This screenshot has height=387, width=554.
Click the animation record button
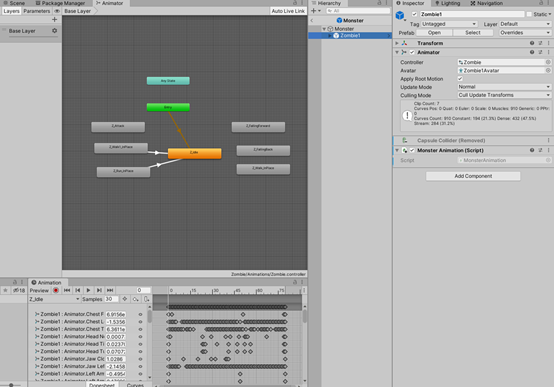point(55,291)
